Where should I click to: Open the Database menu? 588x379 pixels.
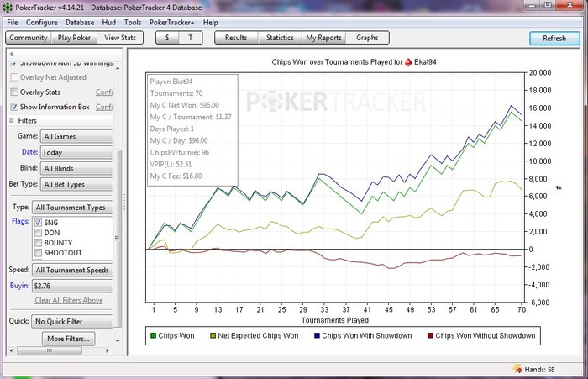click(80, 23)
